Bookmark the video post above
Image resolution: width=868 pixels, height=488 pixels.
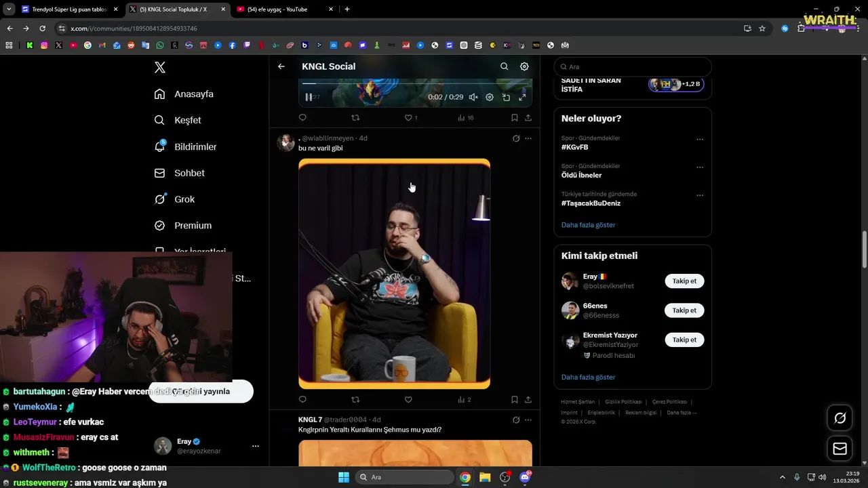click(515, 118)
